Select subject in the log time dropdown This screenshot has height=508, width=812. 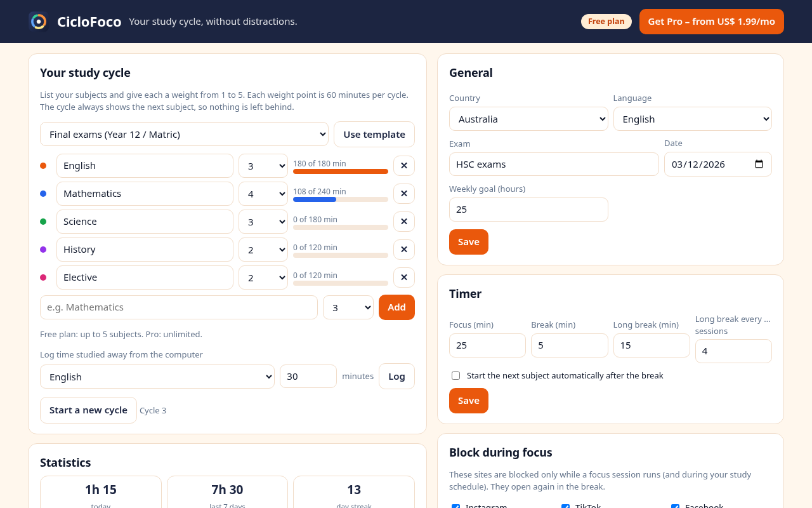click(x=157, y=377)
